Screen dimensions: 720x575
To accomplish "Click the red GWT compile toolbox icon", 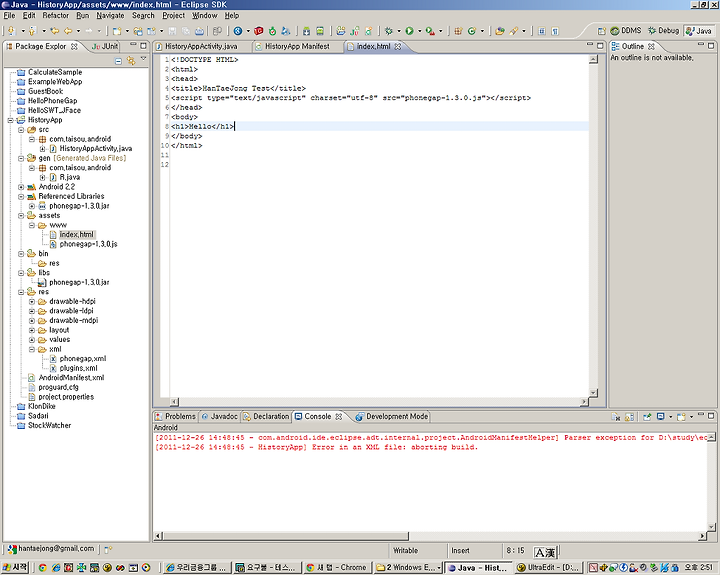I will (259, 31).
